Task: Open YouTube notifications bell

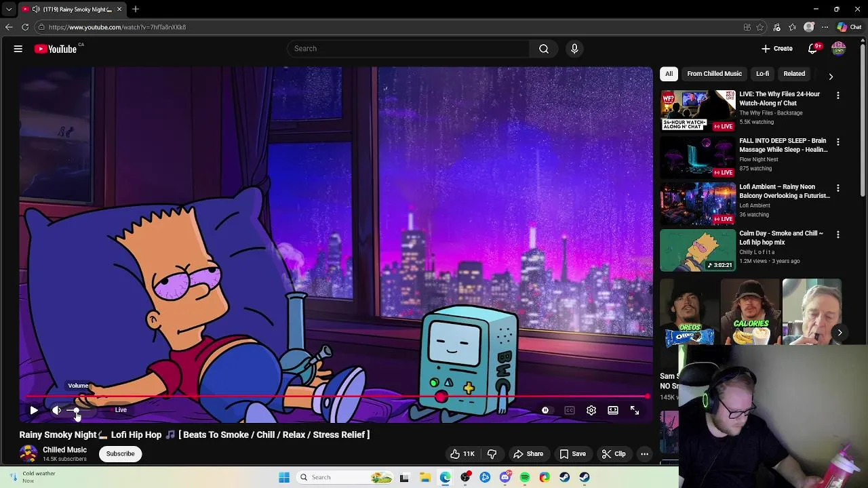Action: [812, 49]
